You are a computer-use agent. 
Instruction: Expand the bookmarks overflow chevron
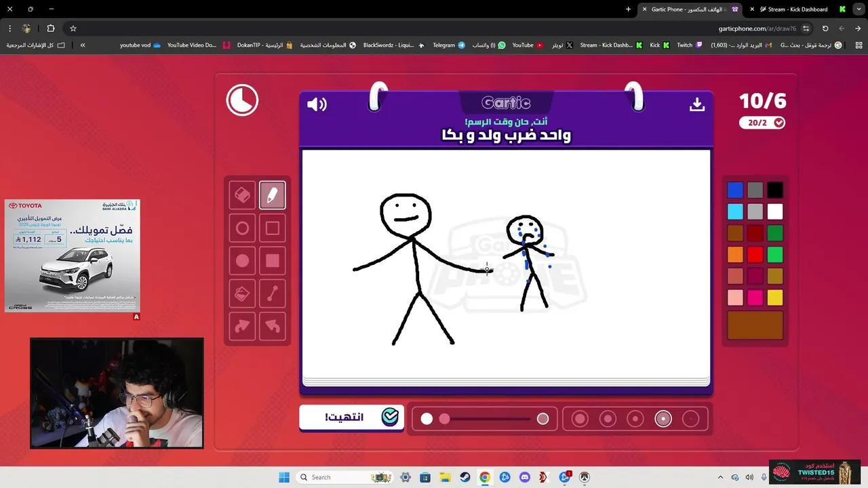(83, 45)
